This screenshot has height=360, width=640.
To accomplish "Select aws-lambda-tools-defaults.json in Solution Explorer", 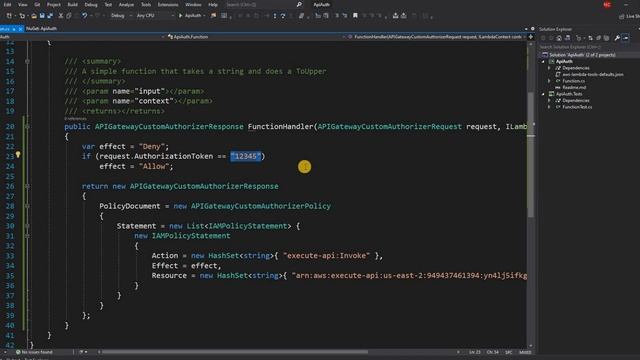I will click(593, 74).
